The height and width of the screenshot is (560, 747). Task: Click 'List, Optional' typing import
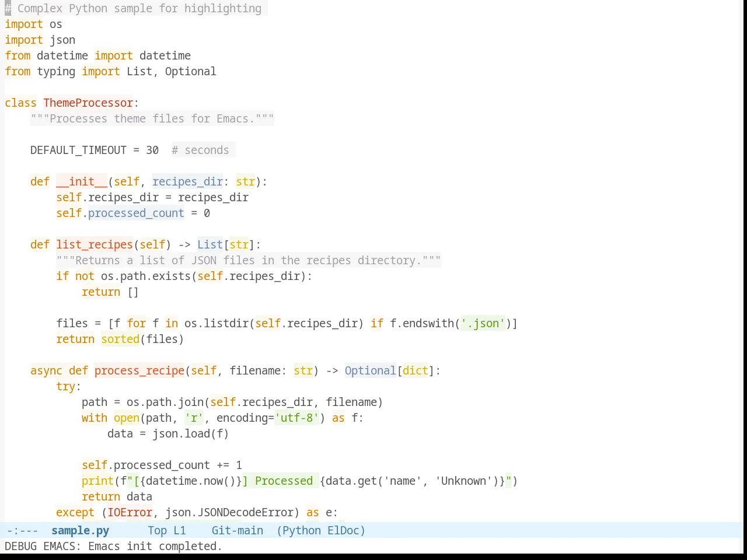[172, 71]
